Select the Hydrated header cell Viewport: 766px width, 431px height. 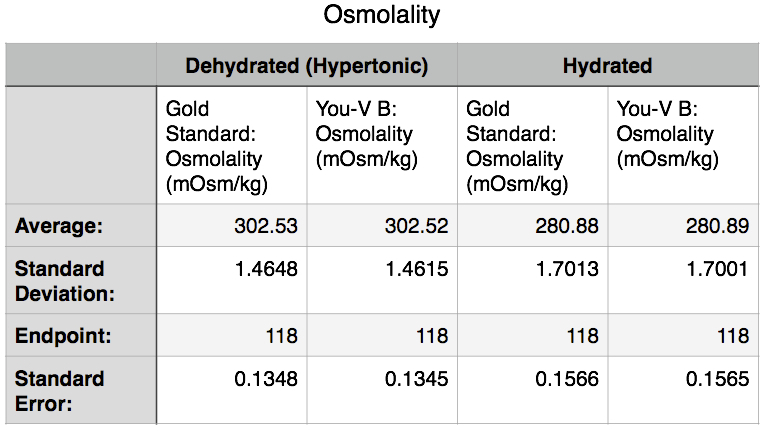click(x=607, y=67)
